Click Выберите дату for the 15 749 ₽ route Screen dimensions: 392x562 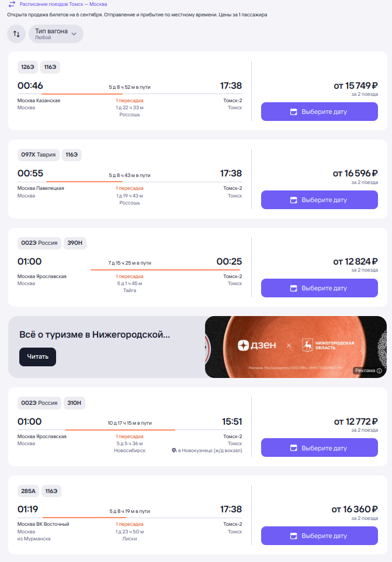[319, 112]
